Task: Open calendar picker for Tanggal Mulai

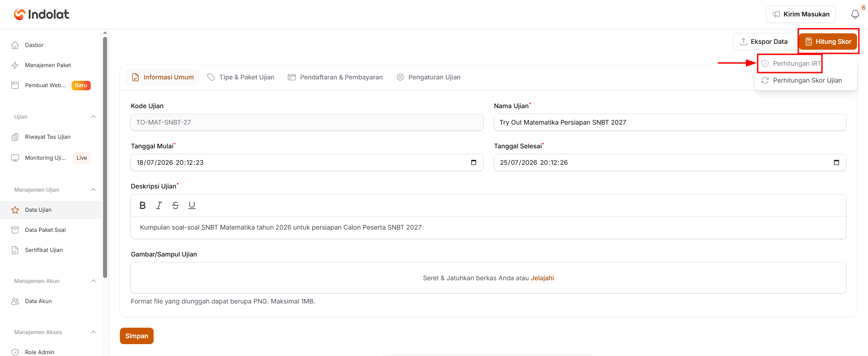Action: (x=474, y=162)
